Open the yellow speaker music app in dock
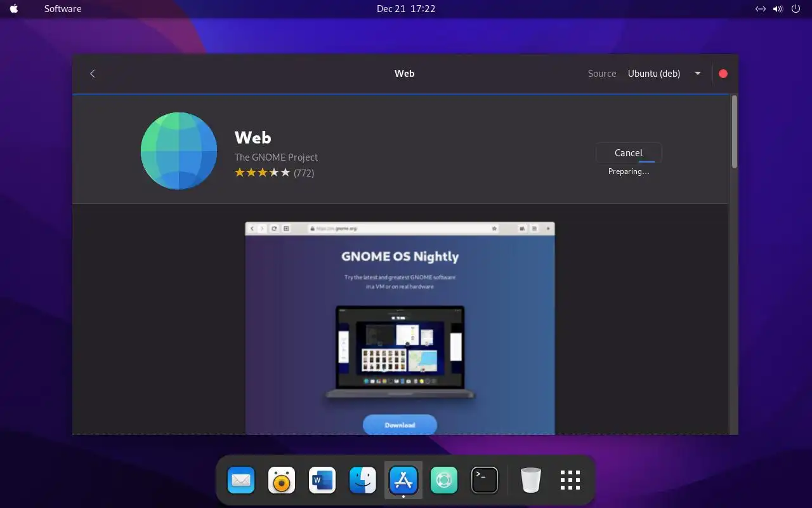Viewport: 812px width, 508px height. point(282,480)
